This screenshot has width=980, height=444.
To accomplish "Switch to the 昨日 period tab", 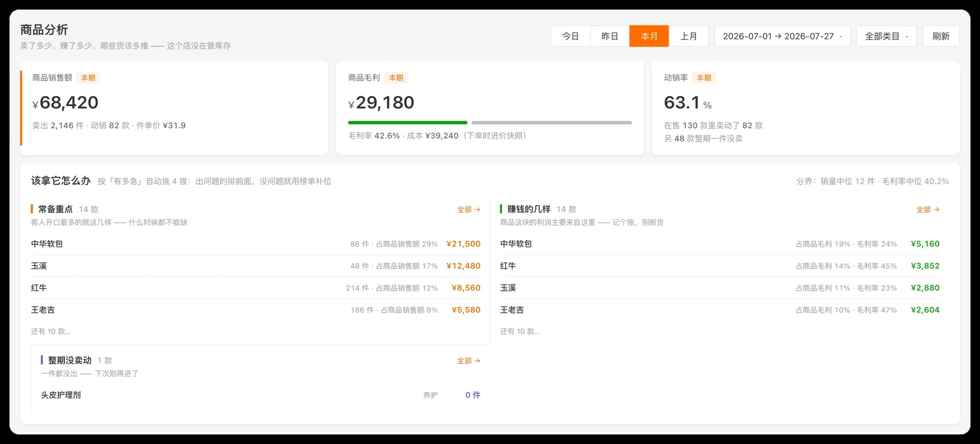I will tap(610, 36).
